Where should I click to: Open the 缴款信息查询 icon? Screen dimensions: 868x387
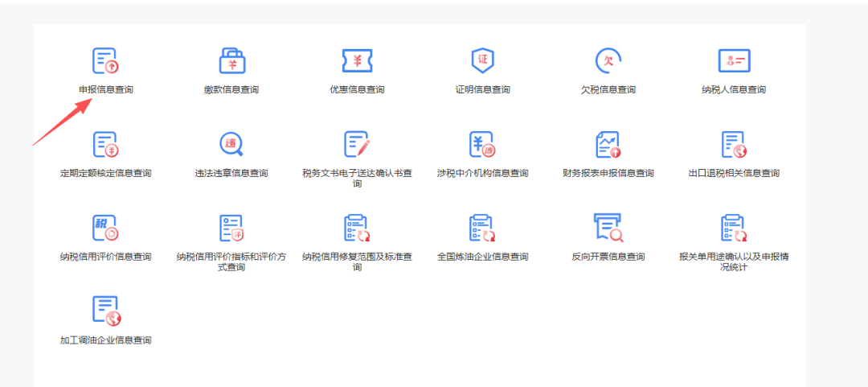click(x=231, y=61)
